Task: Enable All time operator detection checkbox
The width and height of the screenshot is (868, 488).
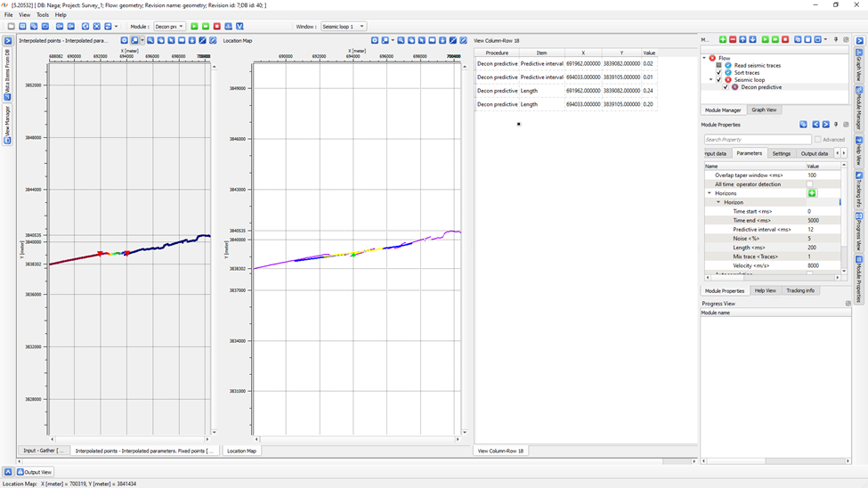Action: point(809,184)
